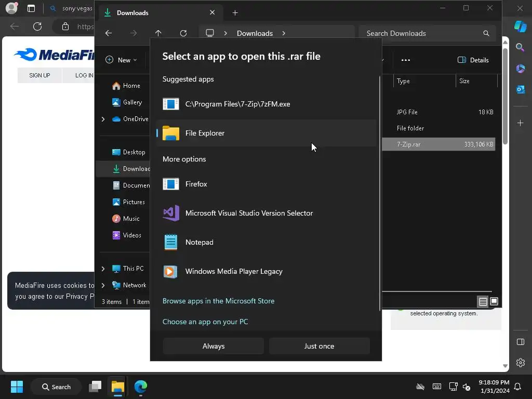
Task: Open the notifications bell in system tray
Action: [517, 387]
